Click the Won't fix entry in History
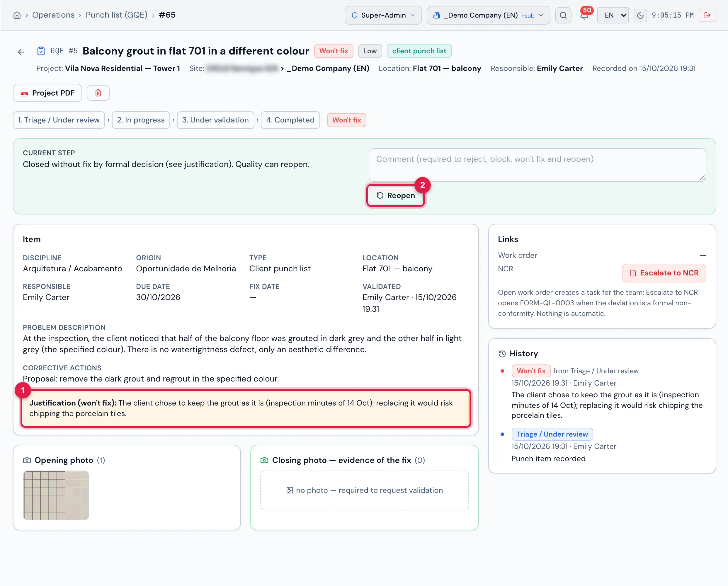 tap(531, 371)
